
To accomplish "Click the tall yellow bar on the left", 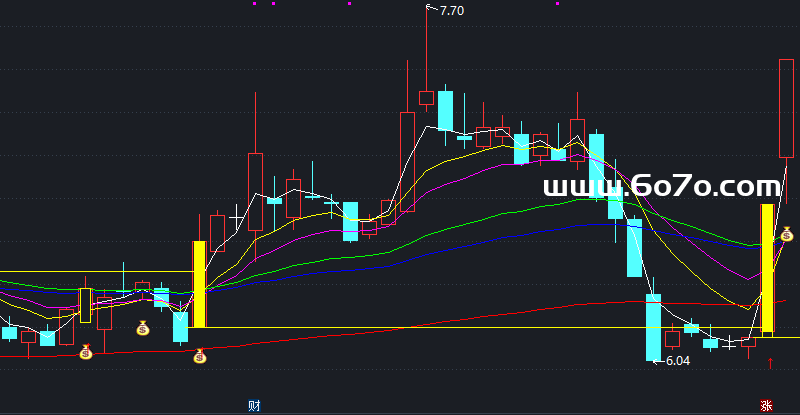I will click(199, 283).
